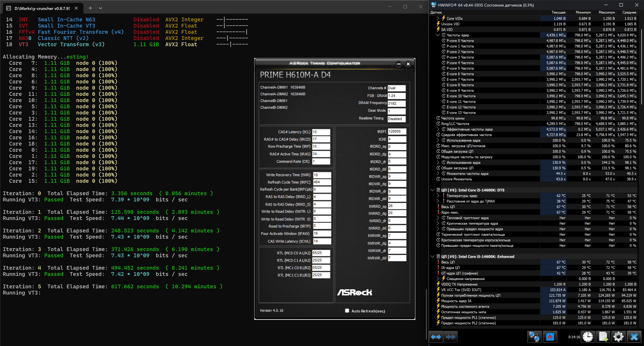The height and width of the screenshot is (346, 644).
Task: Open HWiNFO sensor settings gear icon
Action: pos(619,337)
